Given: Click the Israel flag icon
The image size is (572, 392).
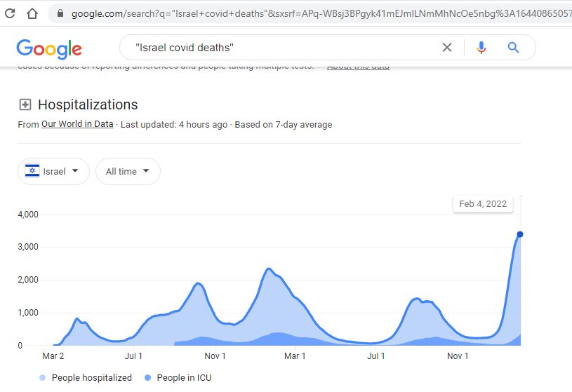Looking at the screenshot, I should click(x=32, y=171).
